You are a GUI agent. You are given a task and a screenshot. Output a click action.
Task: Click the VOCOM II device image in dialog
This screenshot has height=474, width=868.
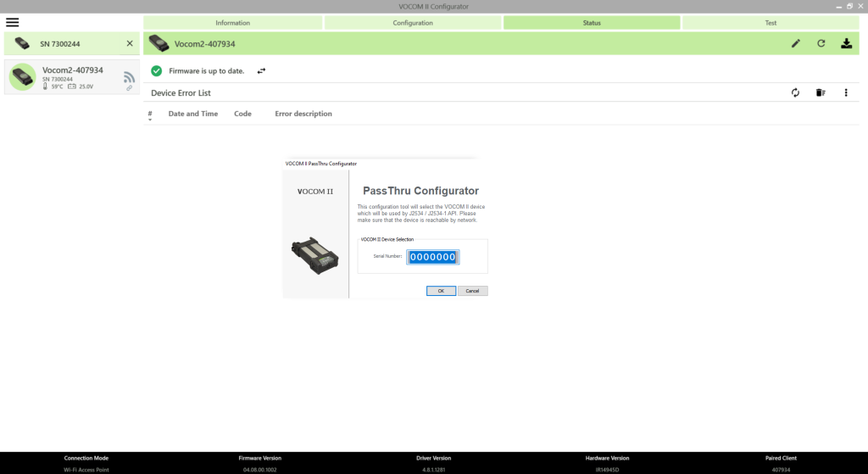315,255
